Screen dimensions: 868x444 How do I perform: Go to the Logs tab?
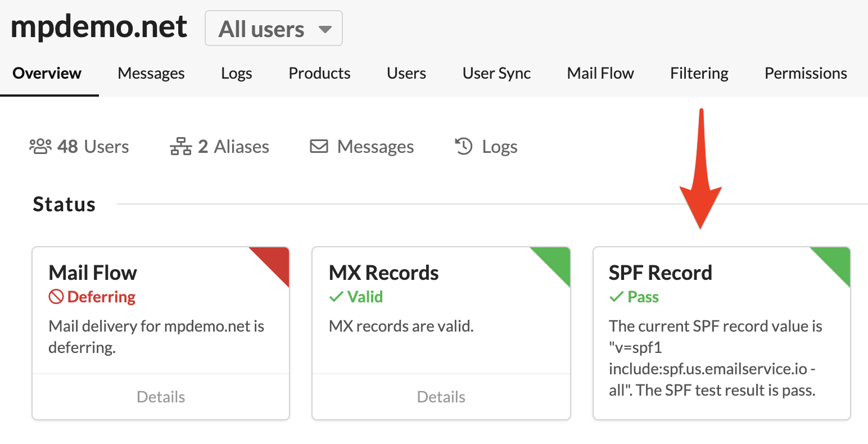click(237, 73)
